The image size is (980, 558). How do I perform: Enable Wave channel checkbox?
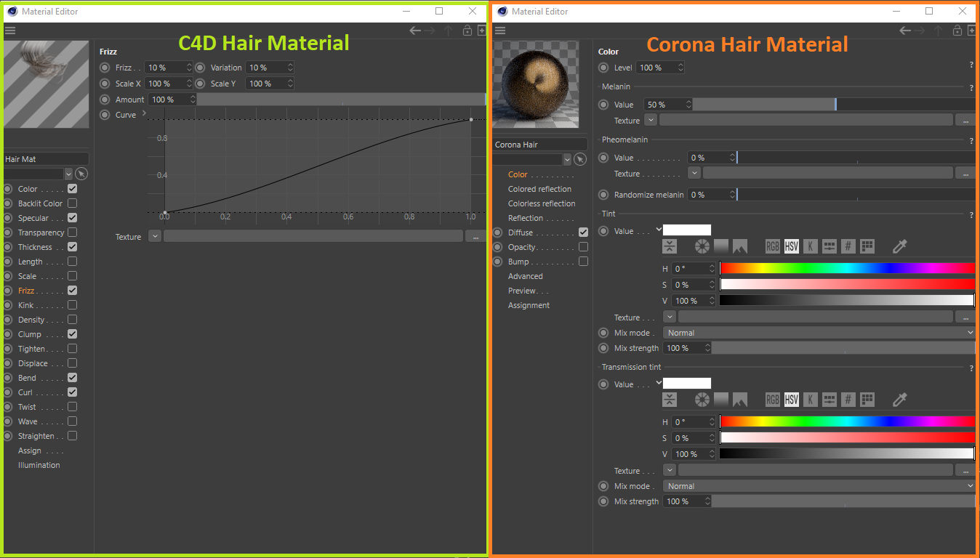tap(72, 421)
